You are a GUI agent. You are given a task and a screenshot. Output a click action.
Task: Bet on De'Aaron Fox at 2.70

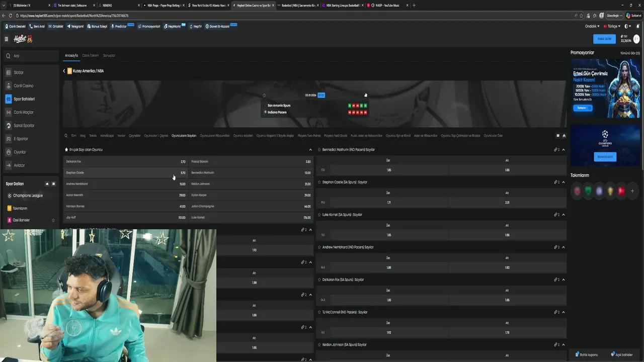click(x=125, y=161)
